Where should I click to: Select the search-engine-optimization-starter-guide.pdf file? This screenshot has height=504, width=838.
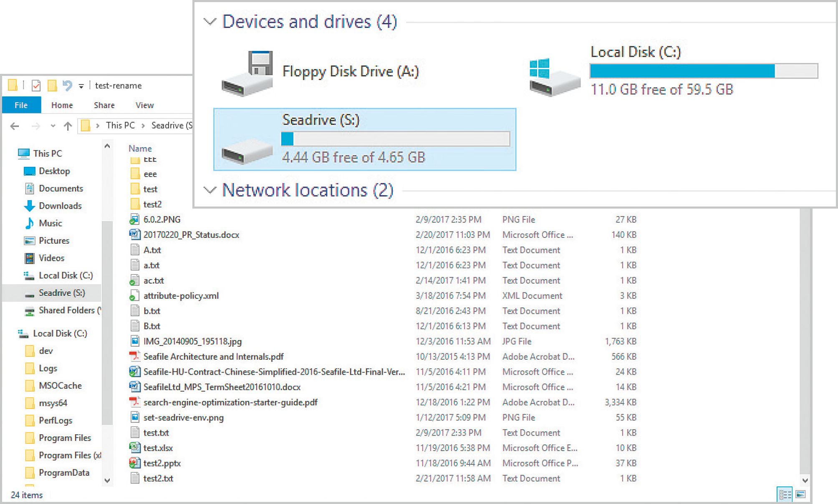[230, 403]
